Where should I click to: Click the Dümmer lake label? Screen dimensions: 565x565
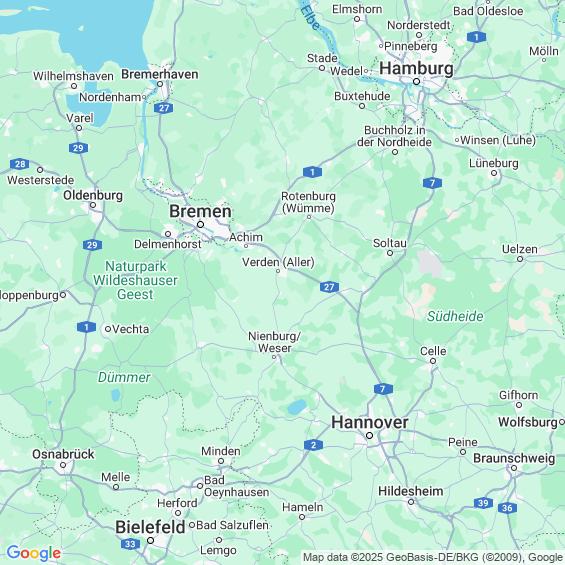pyautogui.click(x=124, y=377)
